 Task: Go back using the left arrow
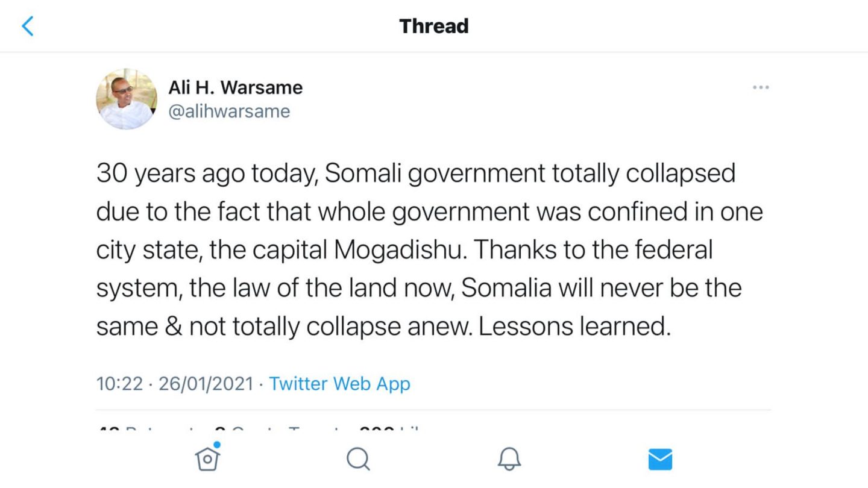28,27
